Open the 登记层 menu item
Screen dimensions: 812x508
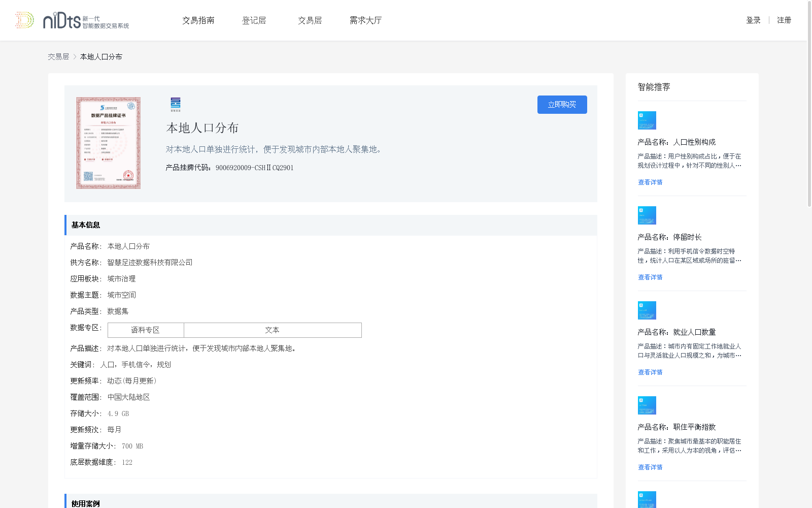tap(254, 20)
